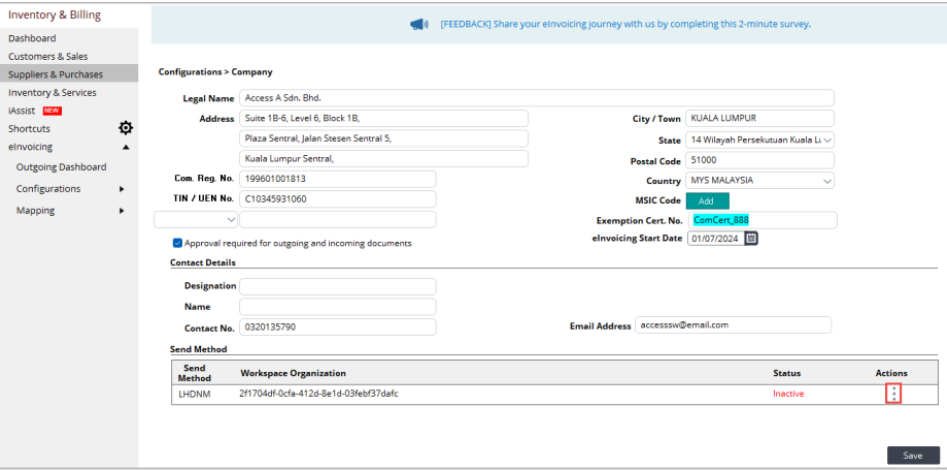This screenshot has width=947, height=471.
Task: Open Shortcuts menu item
Action: pos(29,129)
